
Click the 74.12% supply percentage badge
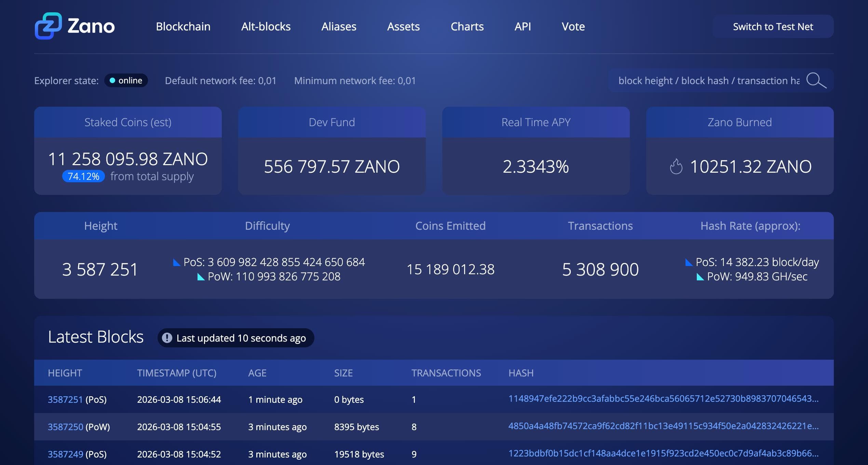point(83,176)
